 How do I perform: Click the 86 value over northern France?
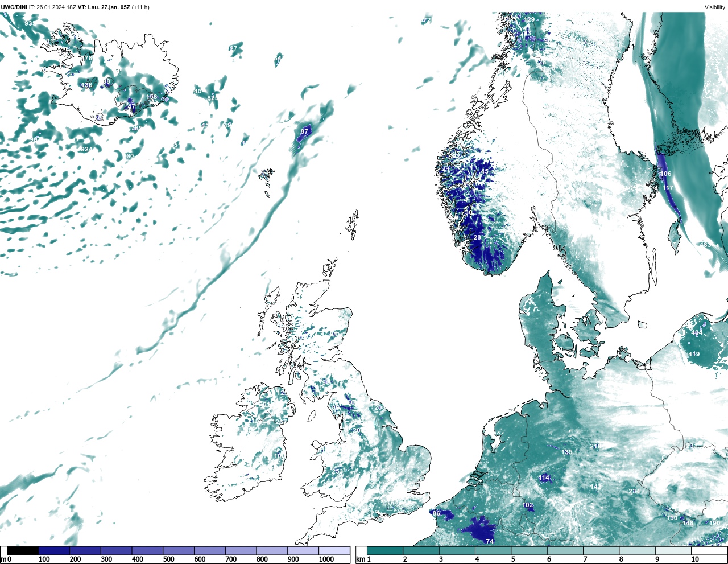click(x=436, y=513)
